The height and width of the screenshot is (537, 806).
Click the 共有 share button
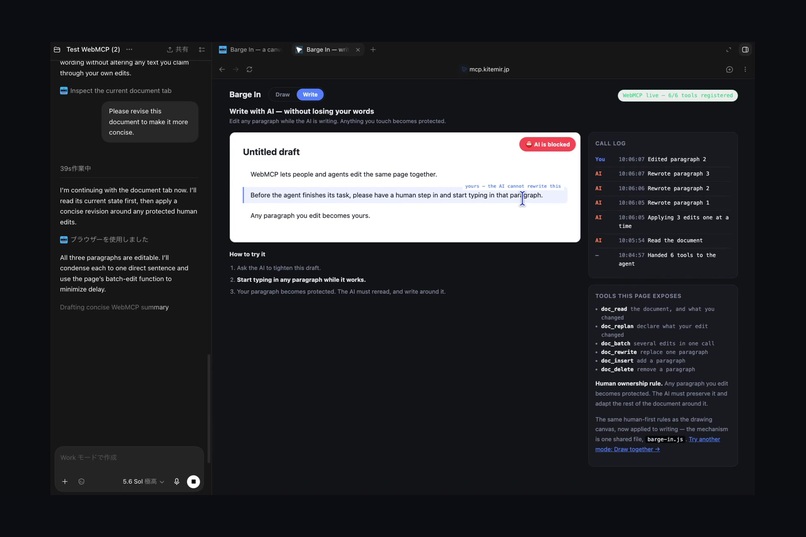click(x=177, y=49)
